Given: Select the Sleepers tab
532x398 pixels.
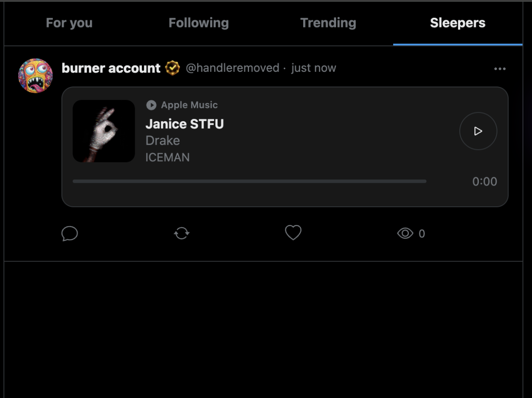Looking at the screenshot, I should [x=458, y=23].
